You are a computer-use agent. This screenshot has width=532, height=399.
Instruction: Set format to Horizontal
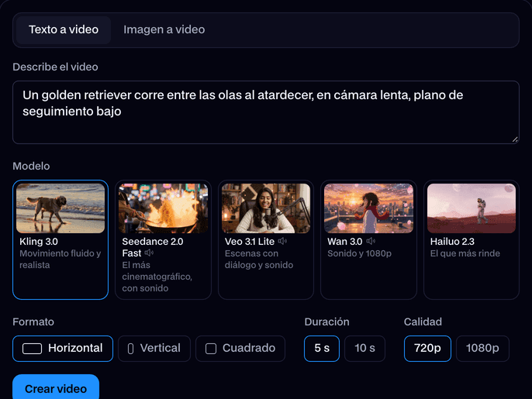click(x=63, y=349)
